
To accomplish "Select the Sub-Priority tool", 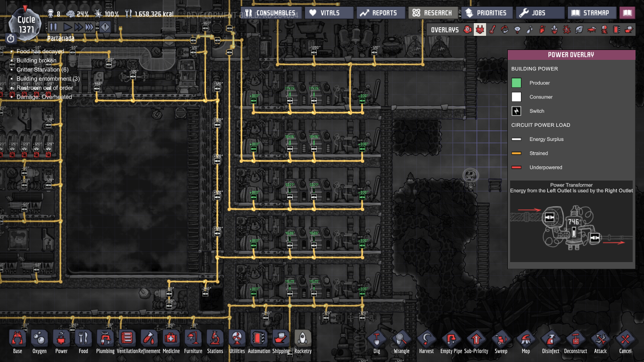I will pos(476,341).
